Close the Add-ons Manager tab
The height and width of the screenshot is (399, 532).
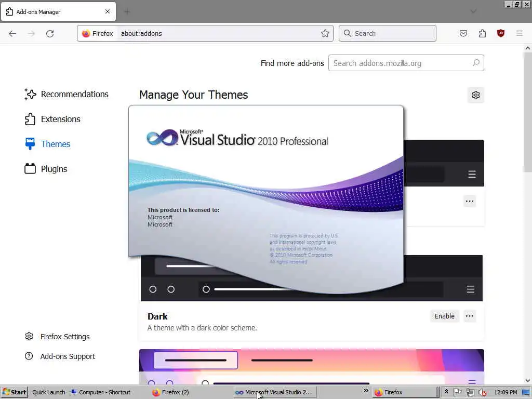pyautogui.click(x=108, y=11)
